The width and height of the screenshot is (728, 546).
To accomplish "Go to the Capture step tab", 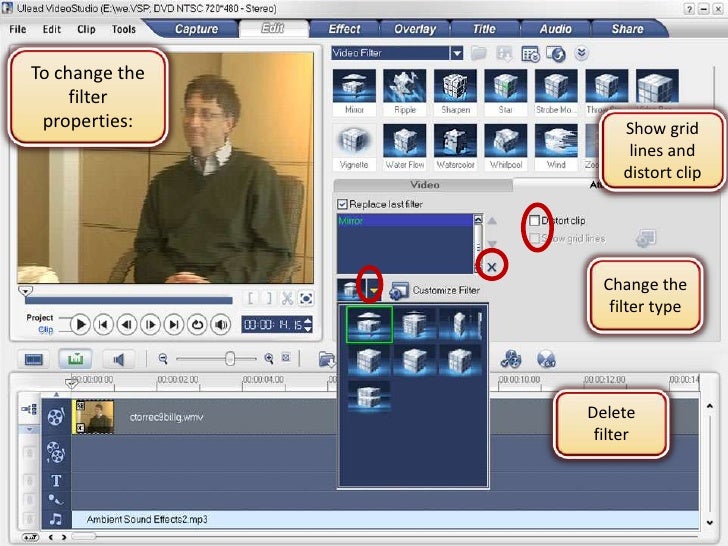I will 196,29.
